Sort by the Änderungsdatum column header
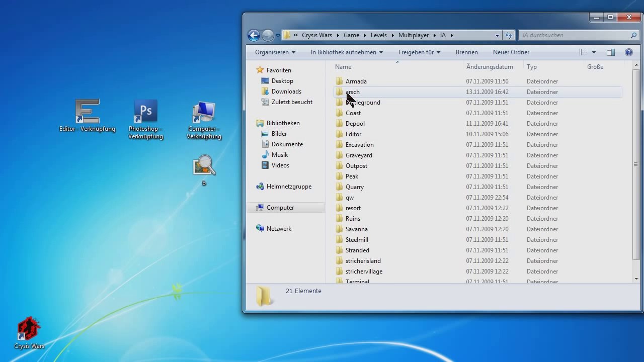 click(x=490, y=67)
